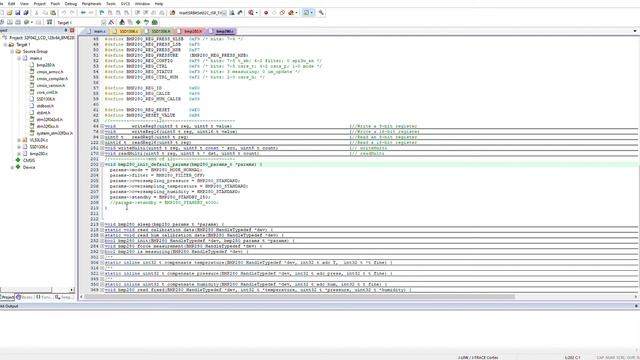Screen dimensions: 640x360
Task: Click the Configuration wrench icon
Action: 321,13
